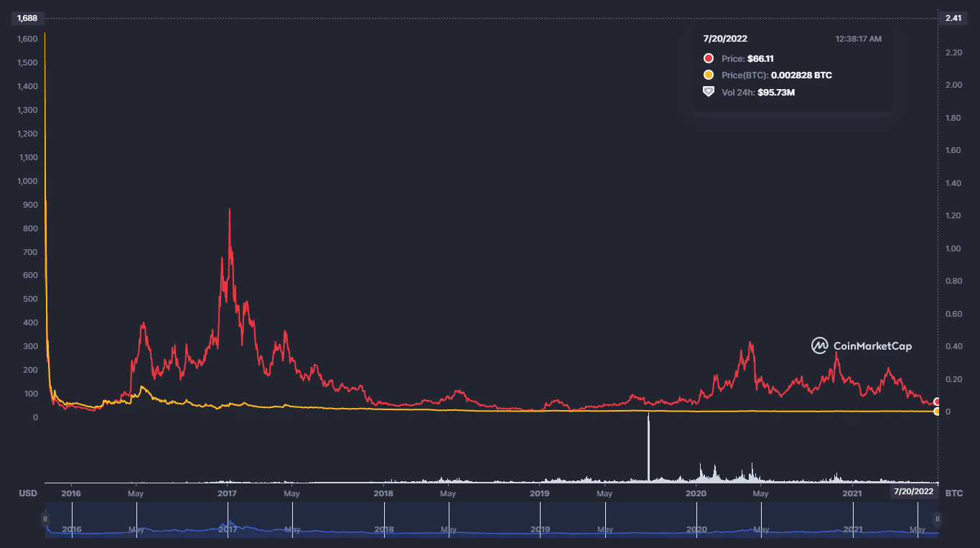Viewport: 980px width, 548px height.
Task: Click the 2019 label on main x-axis
Action: coord(540,493)
